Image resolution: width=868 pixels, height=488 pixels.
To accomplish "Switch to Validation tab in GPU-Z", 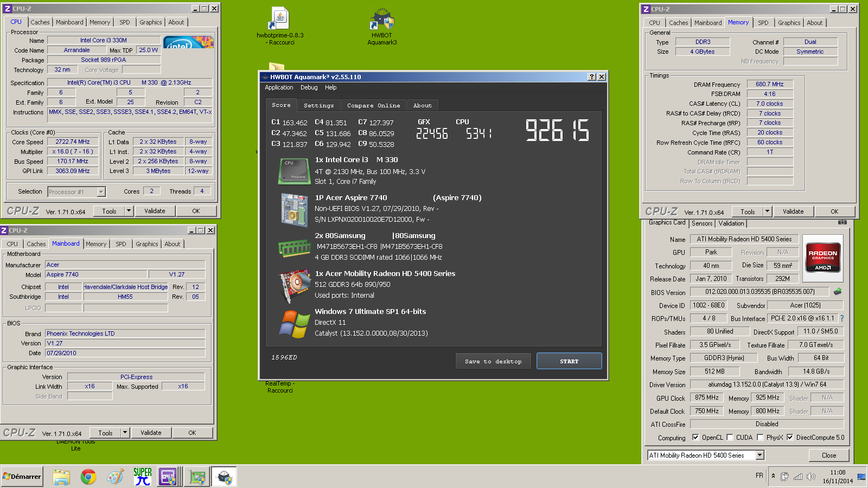I will click(731, 223).
